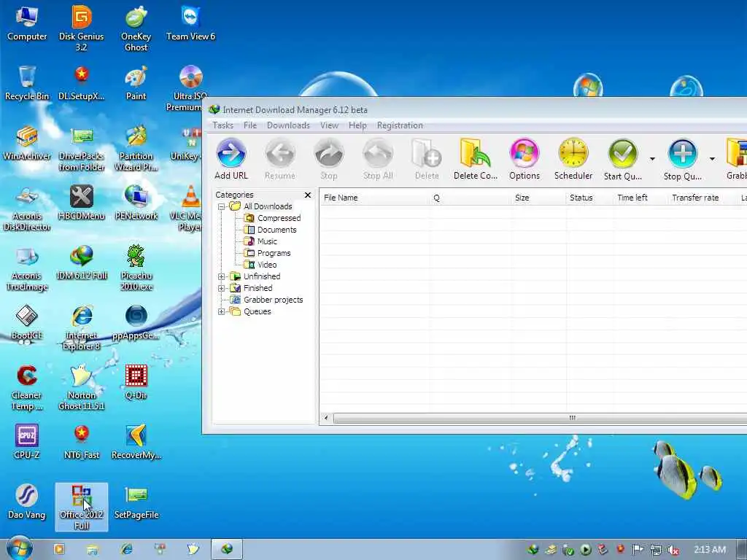This screenshot has height=560, width=747.
Task: Open the Options toolbar icon
Action: tap(524, 159)
